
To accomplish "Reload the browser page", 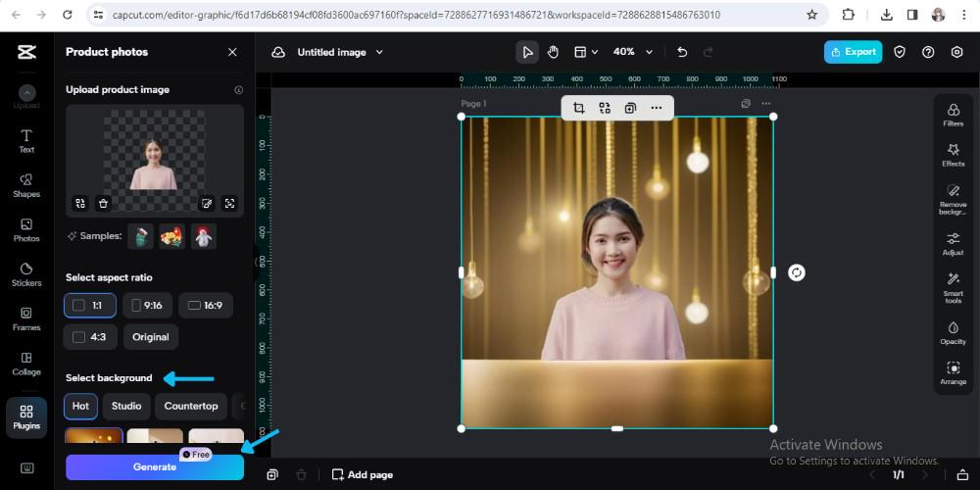I will tap(68, 15).
